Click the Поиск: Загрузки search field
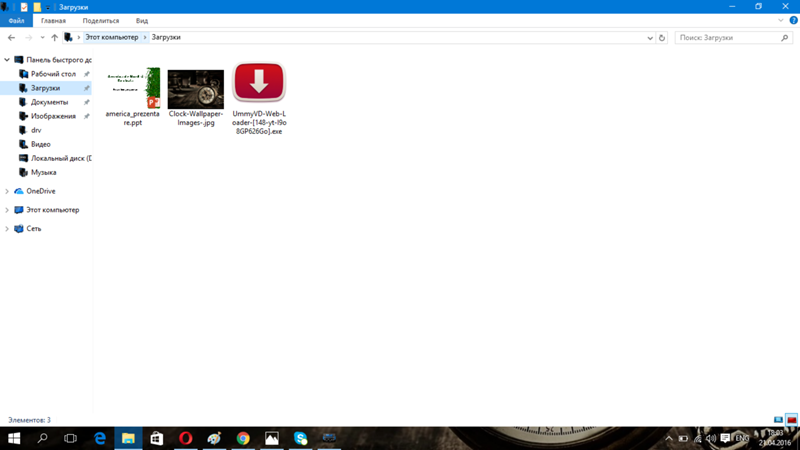This screenshot has width=800, height=450. [x=728, y=38]
